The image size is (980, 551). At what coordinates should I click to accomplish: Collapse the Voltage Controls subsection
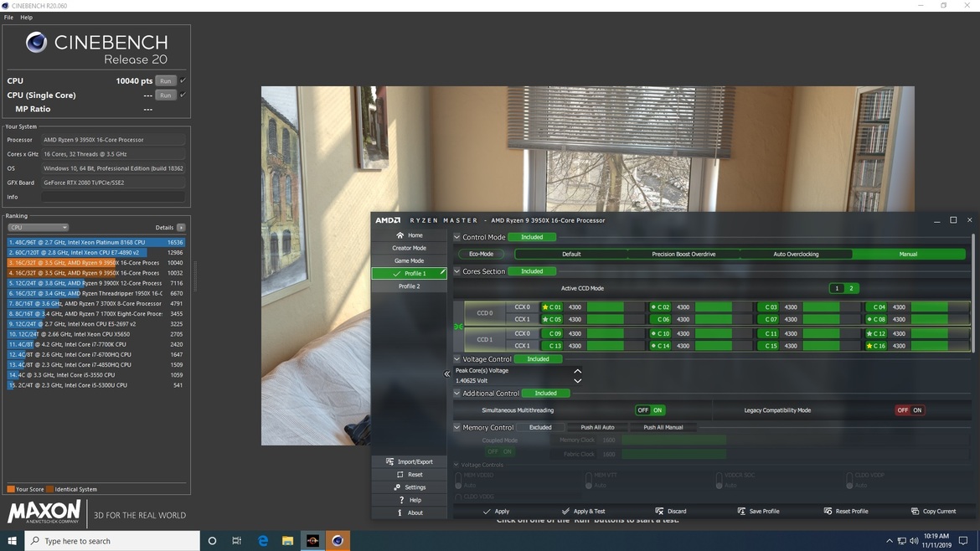click(456, 465)
